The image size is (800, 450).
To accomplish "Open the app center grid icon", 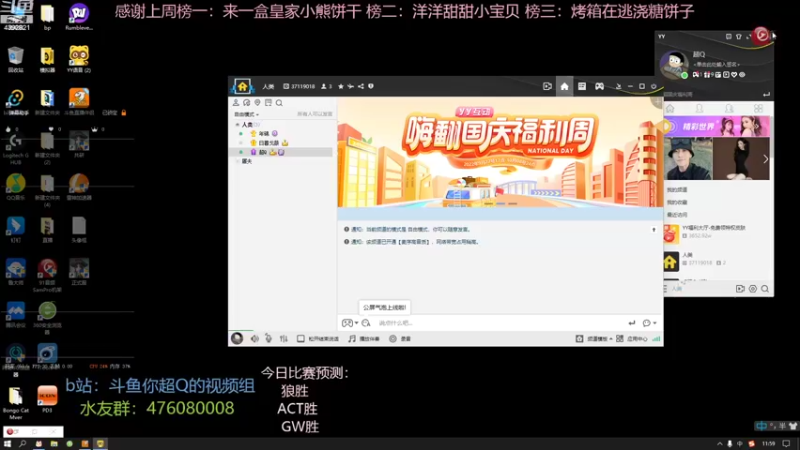I will tap(619, 339).
